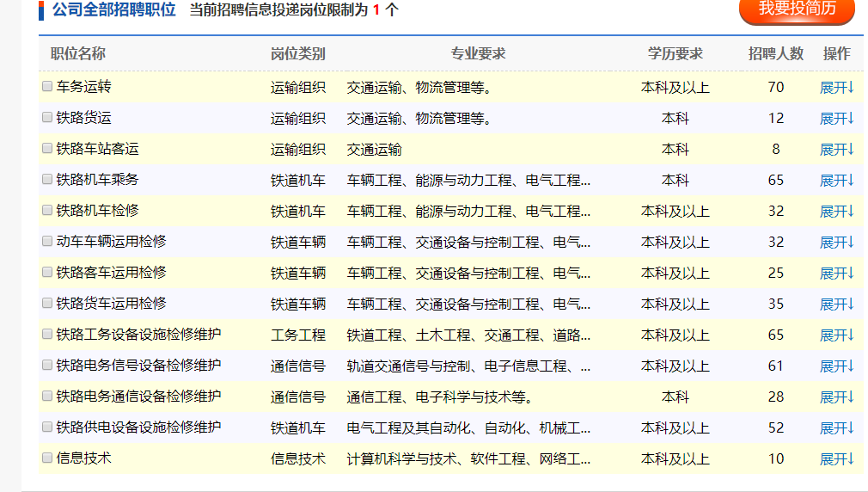
Task: Click the 操作 column header
Action: click(x=836, y=53)
